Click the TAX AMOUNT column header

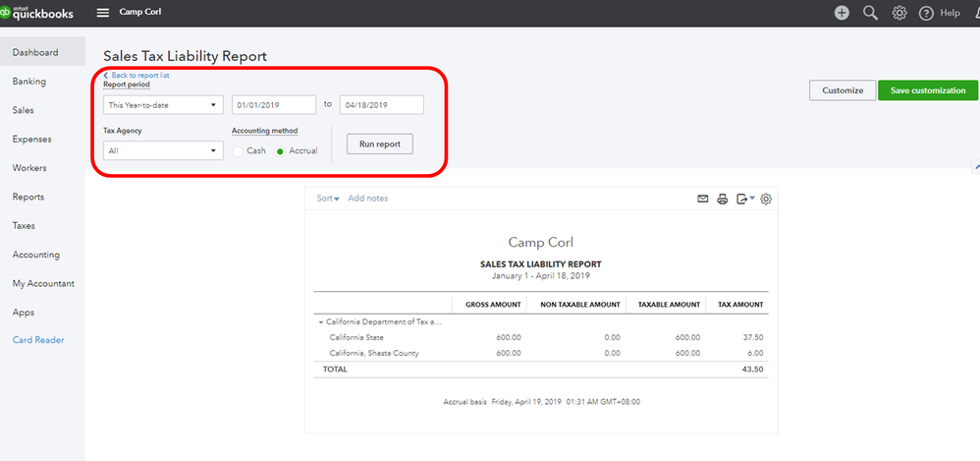[741, 305]
